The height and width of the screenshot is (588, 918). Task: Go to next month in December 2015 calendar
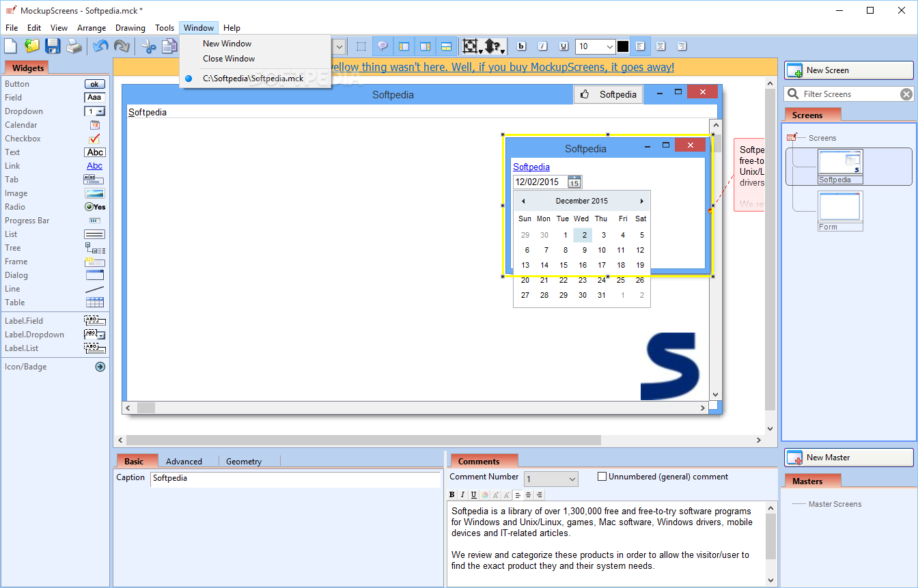(x=641, y=201)
